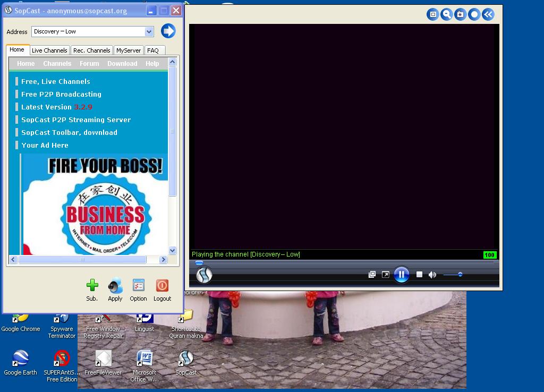Click the Linguist desktop icon

coord(144,323)
